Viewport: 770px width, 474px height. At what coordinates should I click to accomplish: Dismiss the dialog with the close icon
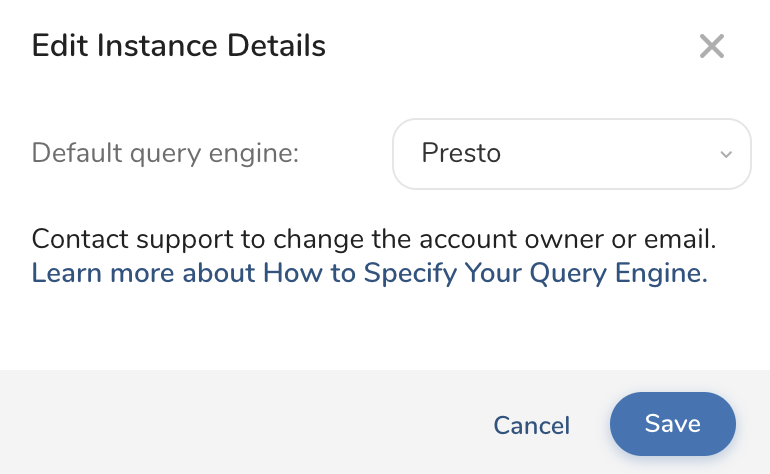click(x=711, y=46)
